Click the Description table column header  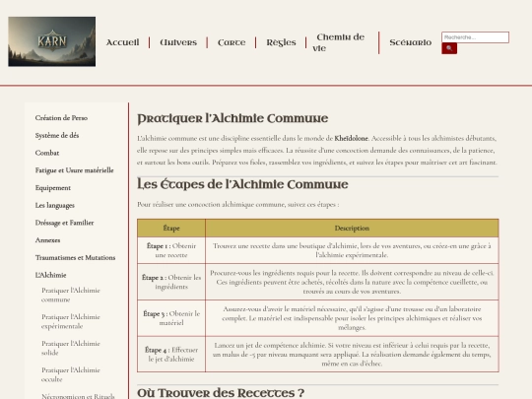352,228
